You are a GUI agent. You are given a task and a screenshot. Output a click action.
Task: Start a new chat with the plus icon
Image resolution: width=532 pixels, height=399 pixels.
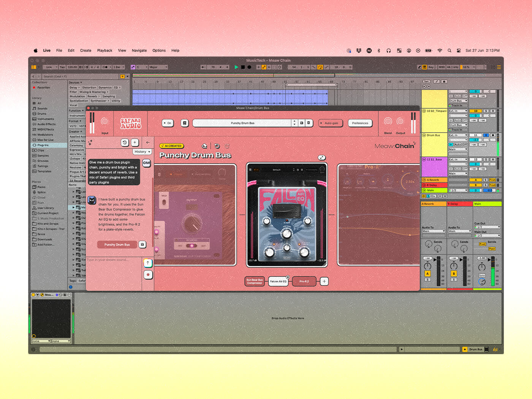click(135, 142)
